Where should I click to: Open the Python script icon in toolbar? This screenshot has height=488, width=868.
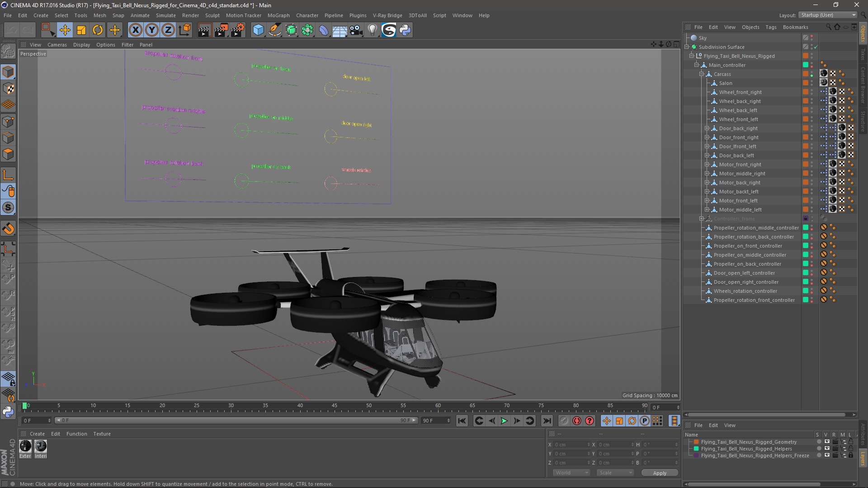coord(405,30)
